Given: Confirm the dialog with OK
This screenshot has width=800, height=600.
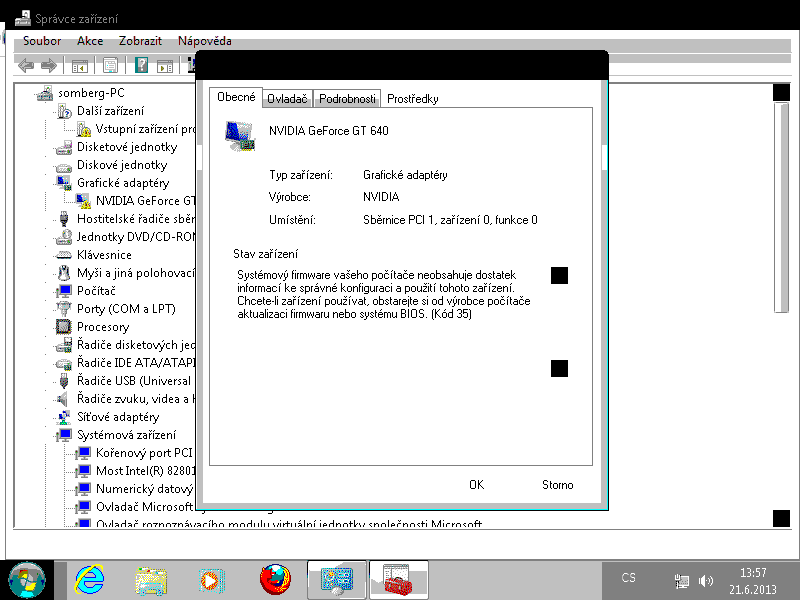Looking at the screenshot, I should click(x=477, y=485).
